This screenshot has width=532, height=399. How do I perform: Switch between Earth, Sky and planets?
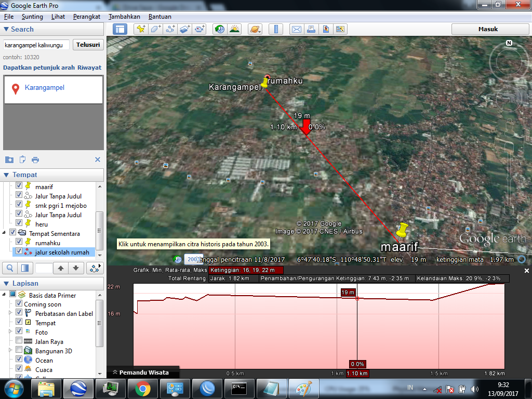coord(255,29)
